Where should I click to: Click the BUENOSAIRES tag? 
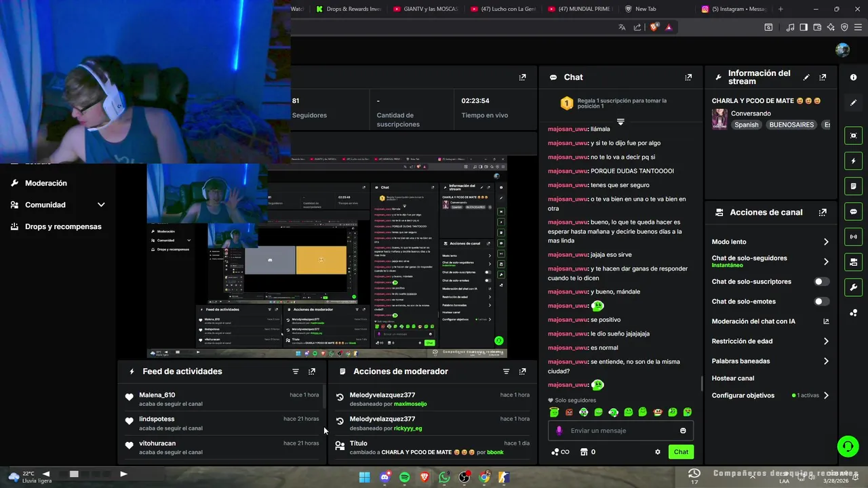pyautogui.click(x=791, y=125)
